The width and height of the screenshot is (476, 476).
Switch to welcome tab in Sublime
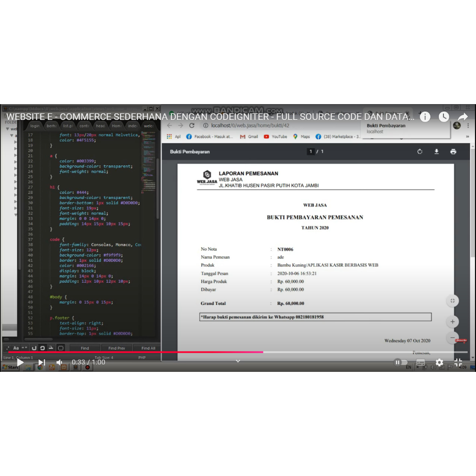(149, 126)
